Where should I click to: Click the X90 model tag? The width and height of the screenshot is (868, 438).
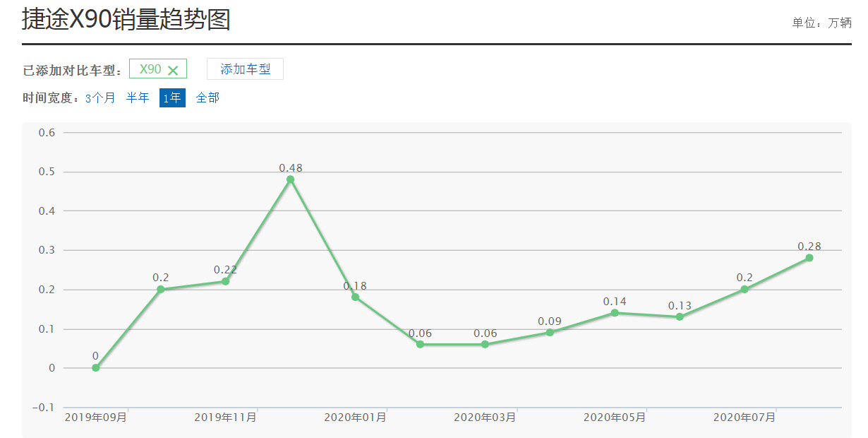coord(150,69)
